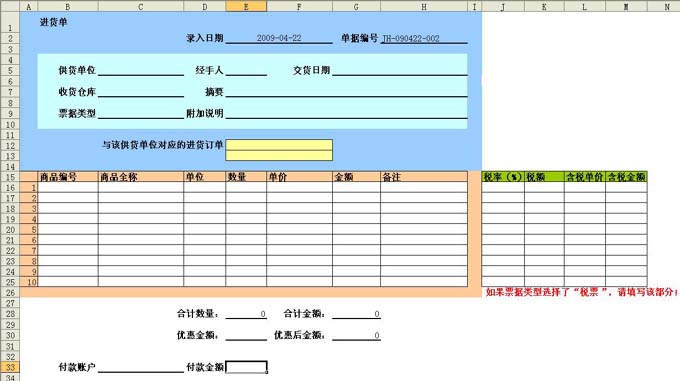Select row 15 header
Screen dimensions: 680x381
(10, 177)
